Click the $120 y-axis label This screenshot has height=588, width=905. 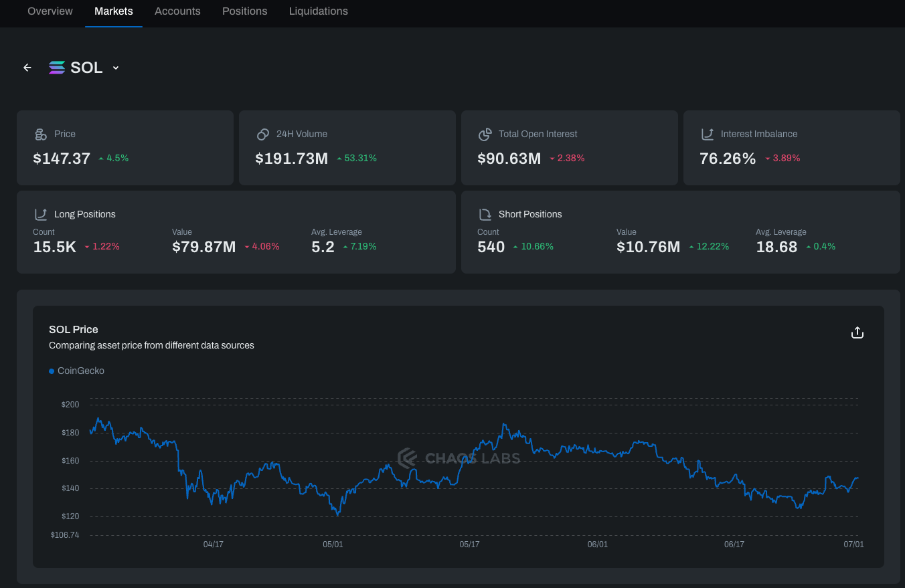pyautogui.click(x=70, y=516)
